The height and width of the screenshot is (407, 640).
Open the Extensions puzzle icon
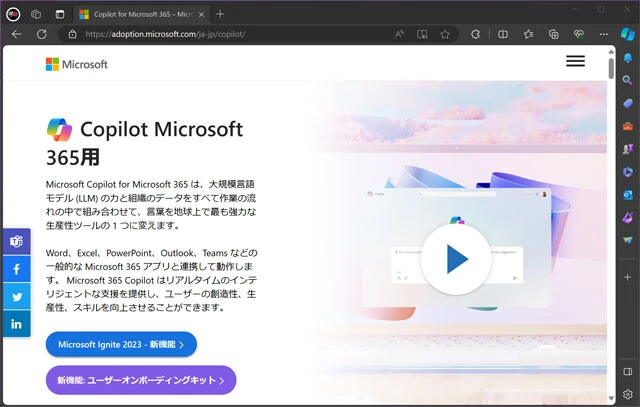click(475, 34)
